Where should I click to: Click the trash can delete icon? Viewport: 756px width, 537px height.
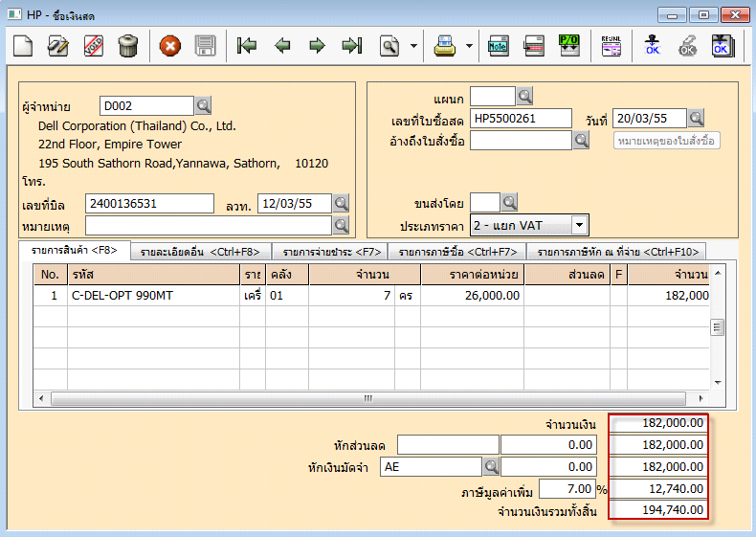click(127, 45)
